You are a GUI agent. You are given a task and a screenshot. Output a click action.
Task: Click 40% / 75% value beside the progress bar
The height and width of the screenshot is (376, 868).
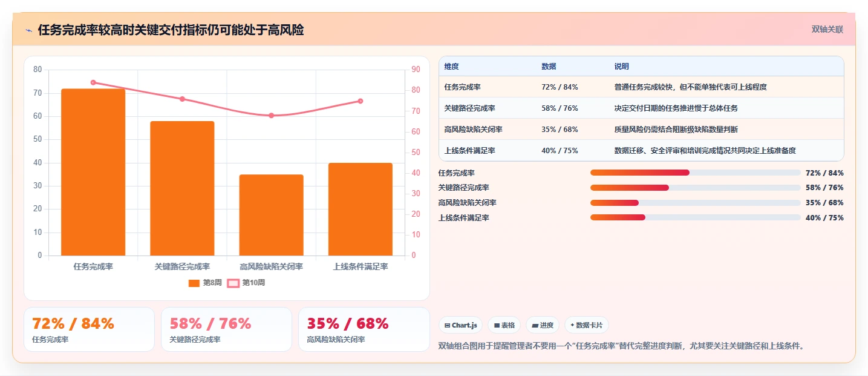coord(824,218)
